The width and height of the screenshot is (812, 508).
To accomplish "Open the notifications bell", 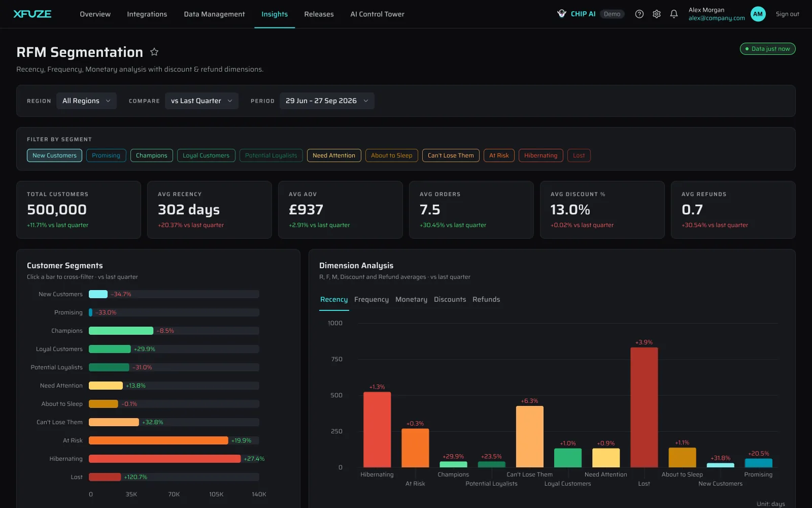I will pos(674,14).
